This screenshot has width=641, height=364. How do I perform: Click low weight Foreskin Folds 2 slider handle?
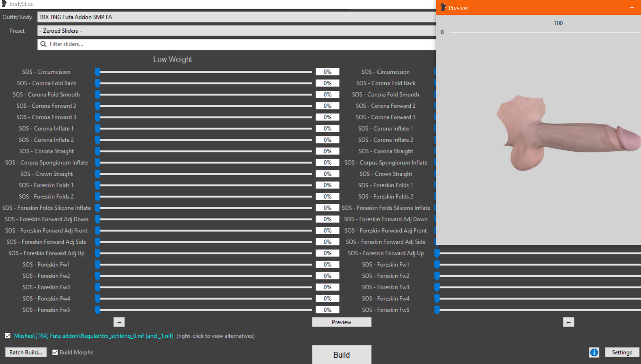tap(97, 197)
